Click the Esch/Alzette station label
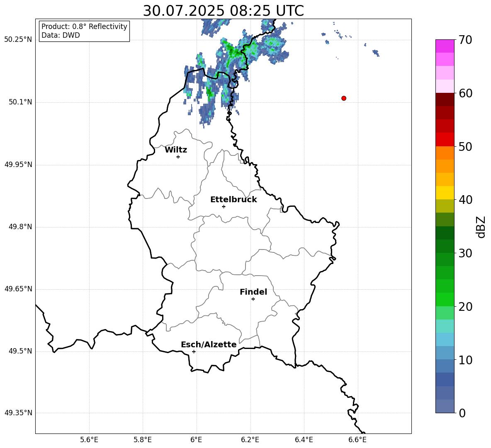Screen dimensions: 491x448 tap(209, 344)
